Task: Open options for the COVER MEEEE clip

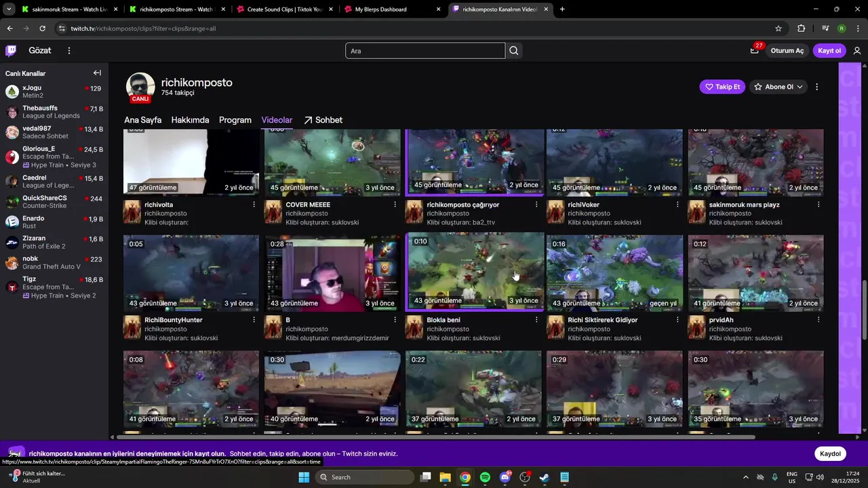Action: pyautogui.click(x=395, y=205)
